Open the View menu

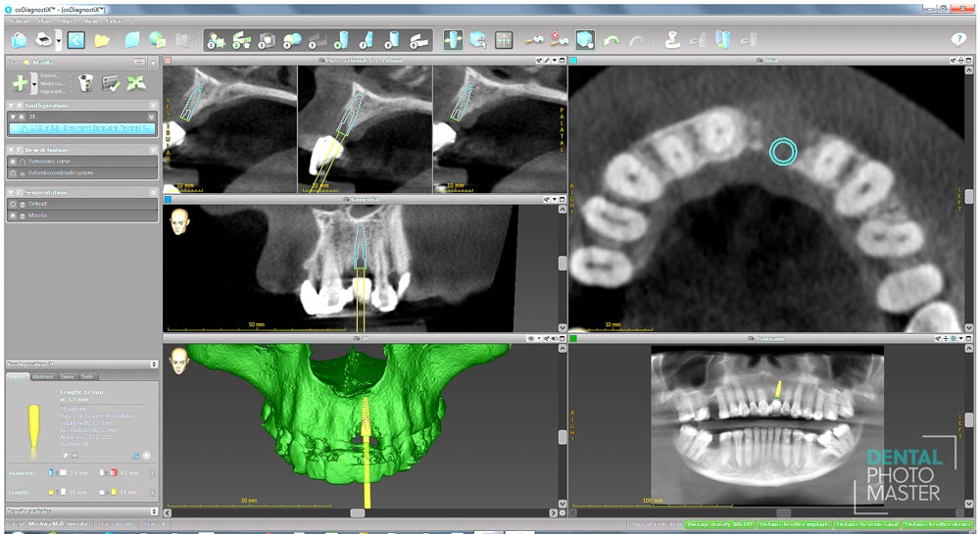[x=90, y=20]
